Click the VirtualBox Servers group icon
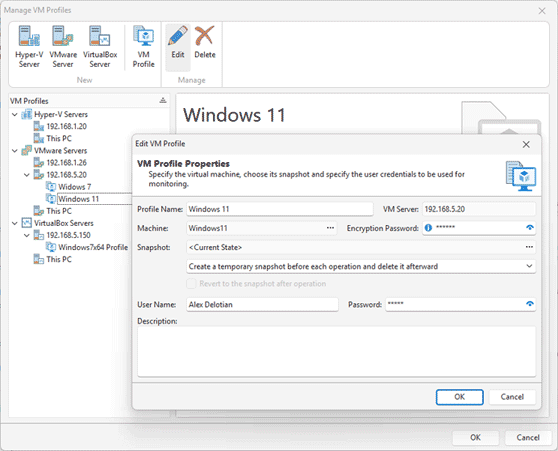This screenshot has width=558, height=451. [27, 223]
